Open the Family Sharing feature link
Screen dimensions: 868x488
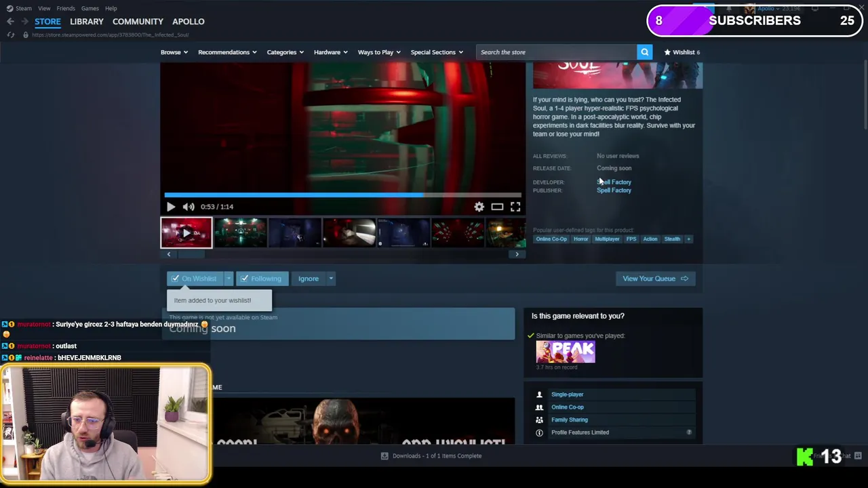[570, 420]
